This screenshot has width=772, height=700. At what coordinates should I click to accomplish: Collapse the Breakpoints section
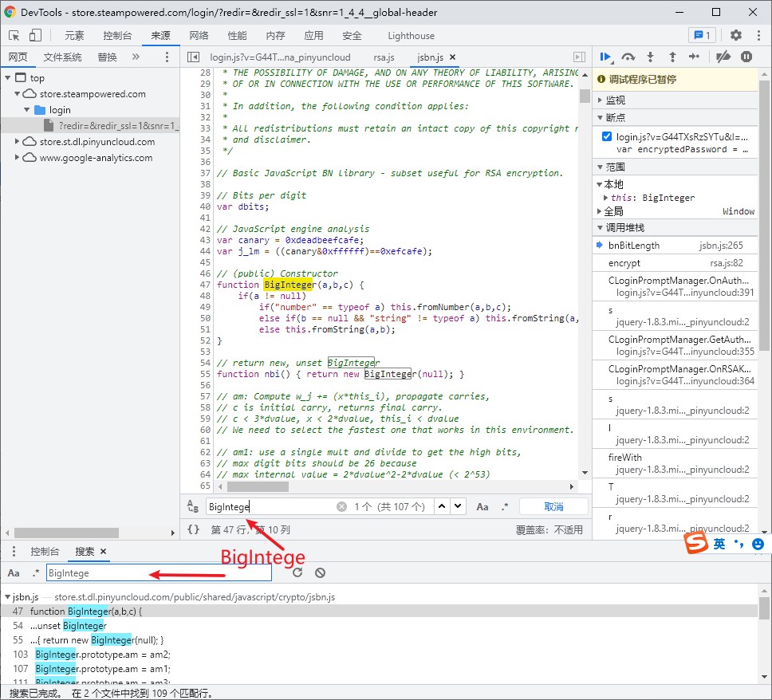[x=600, y=117]
